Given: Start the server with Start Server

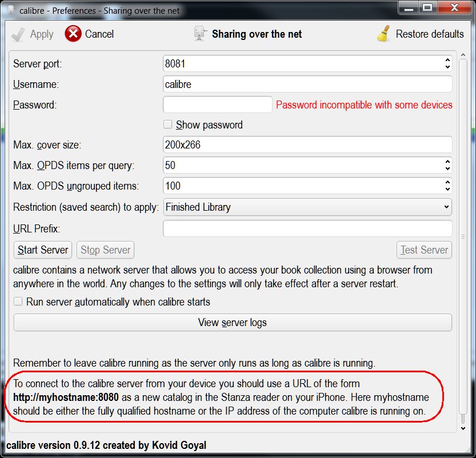Looking at the screenshot, I should (x=43, y=250).
